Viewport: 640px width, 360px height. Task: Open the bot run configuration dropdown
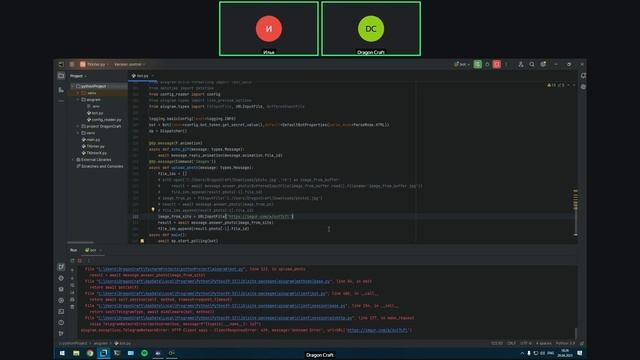pos(462,64)
